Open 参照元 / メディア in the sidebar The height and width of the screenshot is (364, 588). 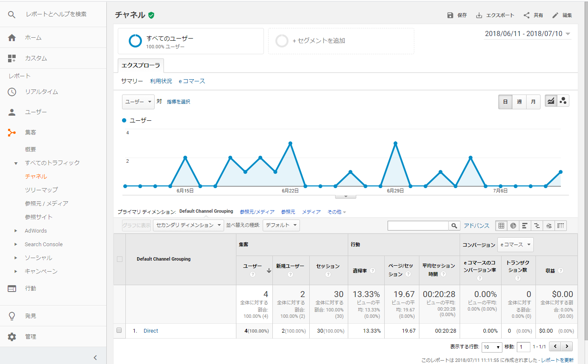(x=47, y=204)
